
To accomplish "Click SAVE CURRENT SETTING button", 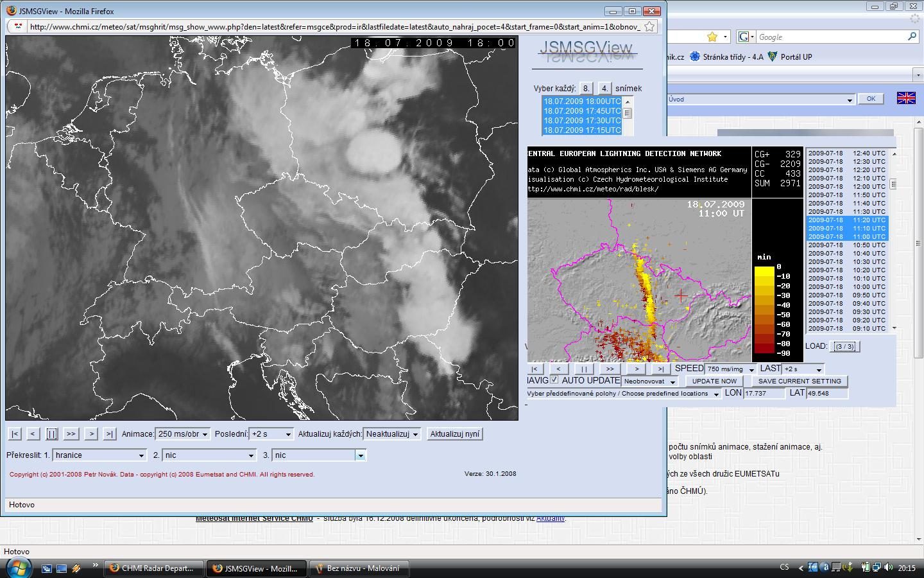I will pyautogui.click(x=799, y=381).
